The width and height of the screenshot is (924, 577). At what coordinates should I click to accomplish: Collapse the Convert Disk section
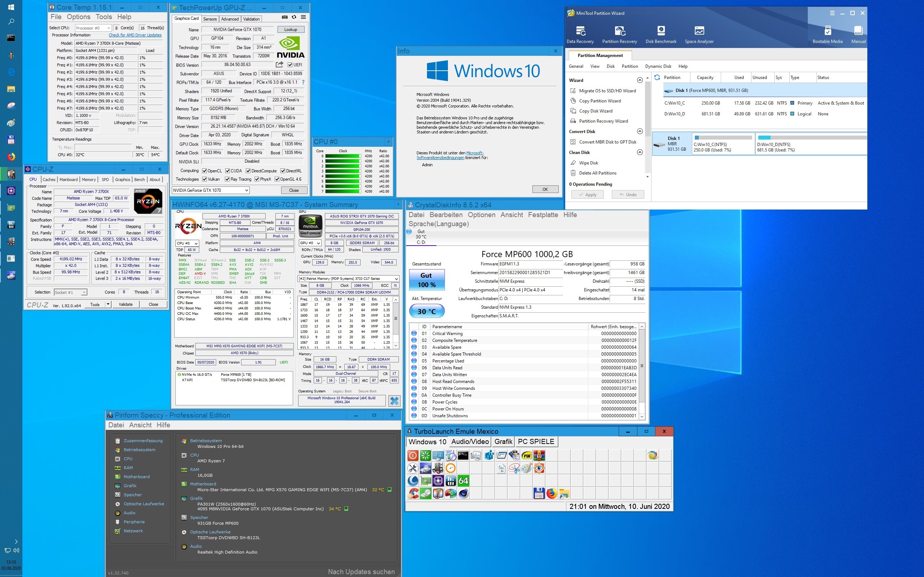(x=640, y=131)
